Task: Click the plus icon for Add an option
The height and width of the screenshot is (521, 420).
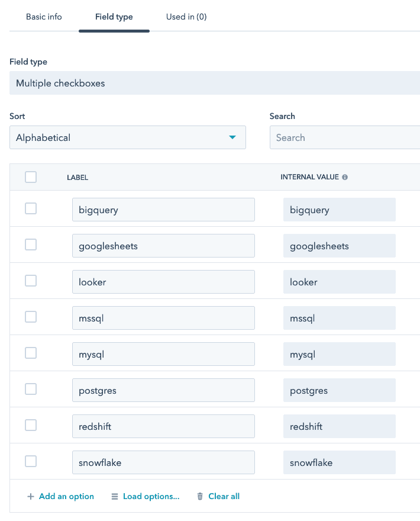Action: 31,497
